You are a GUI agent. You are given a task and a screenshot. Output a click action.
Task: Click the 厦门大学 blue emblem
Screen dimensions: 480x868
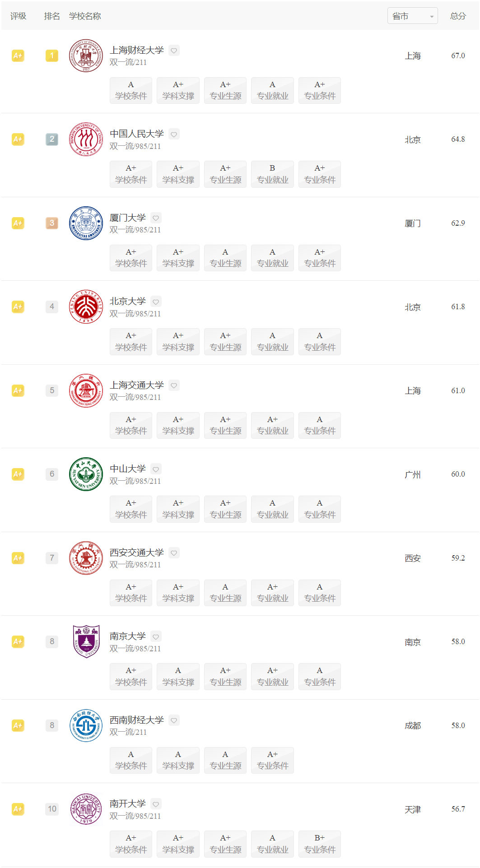[x=86, y=223]
